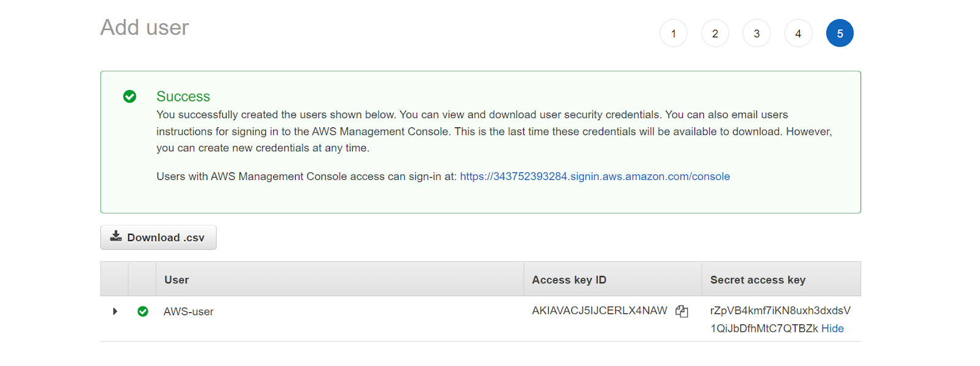Select the AWS-user name in the table

pos(189,312)
